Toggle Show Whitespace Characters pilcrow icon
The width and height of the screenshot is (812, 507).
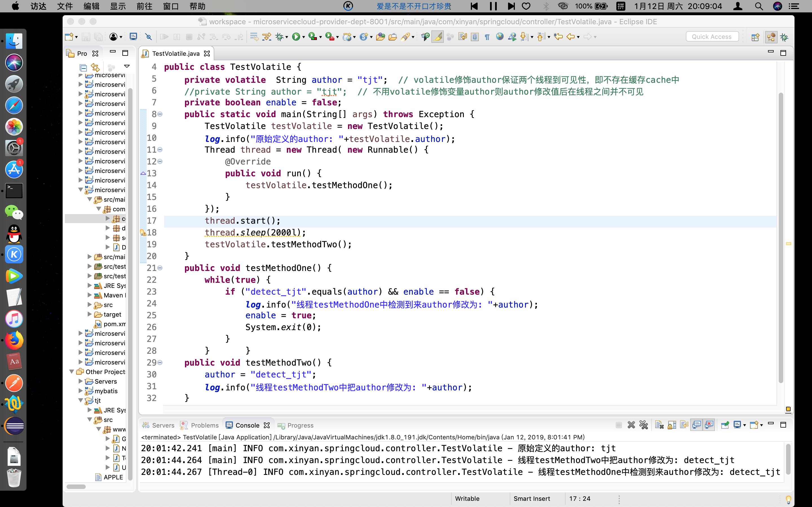tap(487, 37)
